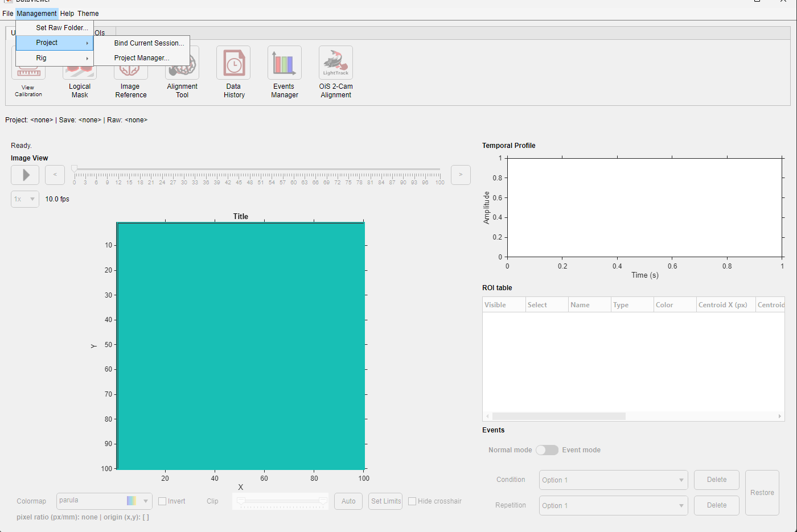Toggle Normal/Event mode switch
Image resolution: width=797 pixels, height=532 pixels.
(x=547, y=450)
